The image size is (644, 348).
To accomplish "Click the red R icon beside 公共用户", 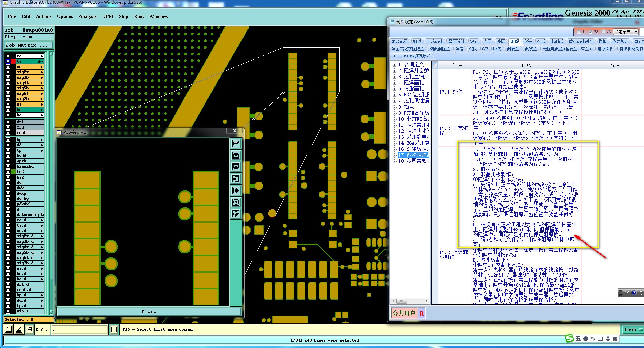I will point(421,314).
